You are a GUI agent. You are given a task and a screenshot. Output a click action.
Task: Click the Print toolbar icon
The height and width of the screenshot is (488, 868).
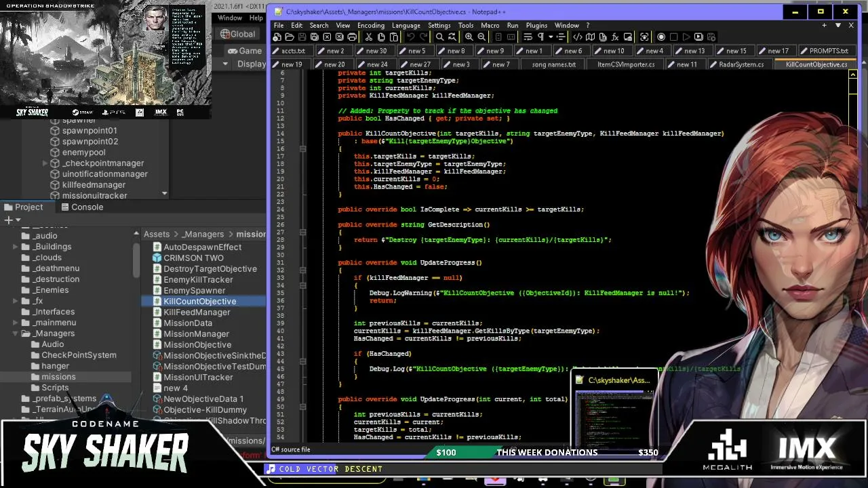pyautogui.click(x=352, y=37)
